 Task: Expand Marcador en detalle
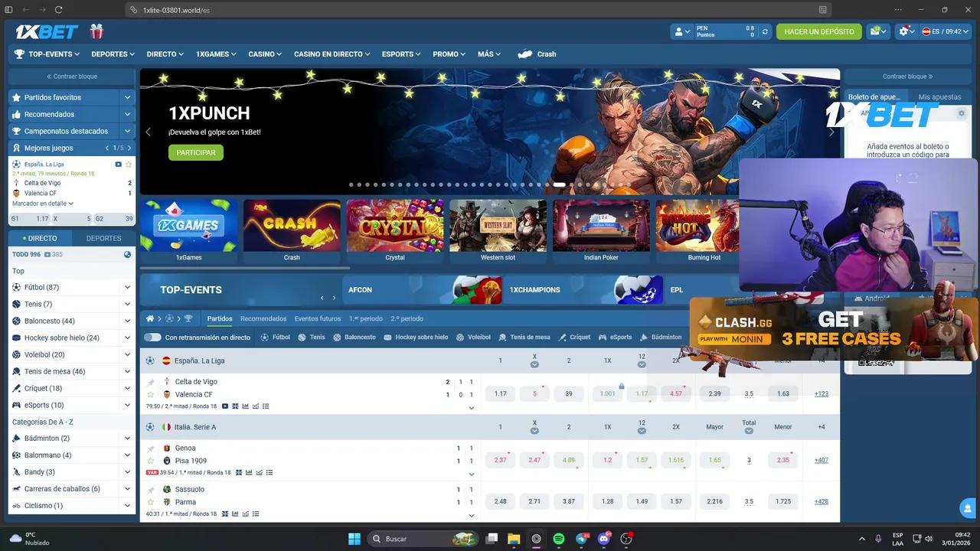[x=43, y=204]
